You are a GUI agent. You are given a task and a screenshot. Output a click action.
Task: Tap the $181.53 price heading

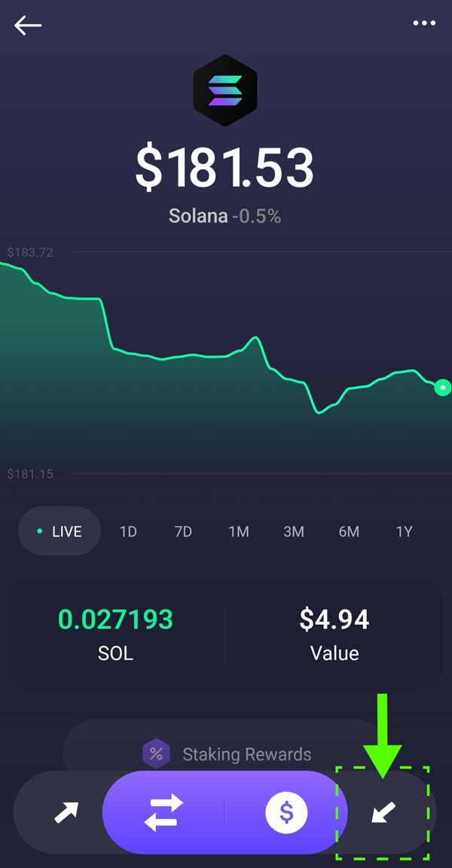tap(224, 167)
